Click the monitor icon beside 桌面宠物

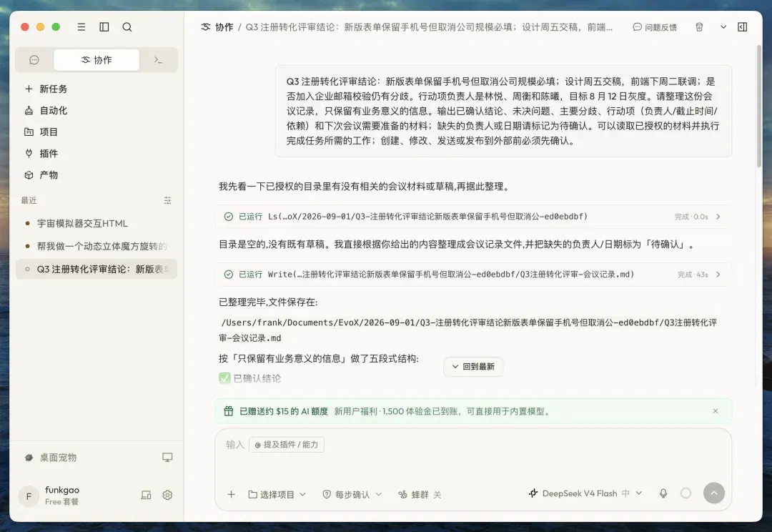click(167, 458)
